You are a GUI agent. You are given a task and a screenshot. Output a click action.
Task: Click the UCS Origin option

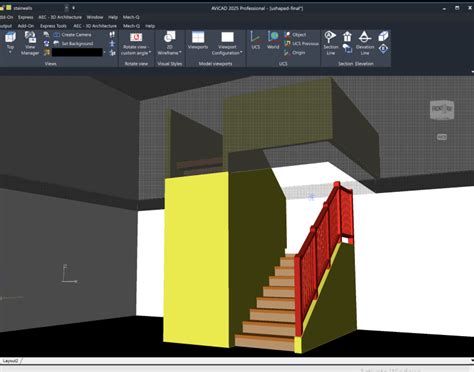coord(295,53)
